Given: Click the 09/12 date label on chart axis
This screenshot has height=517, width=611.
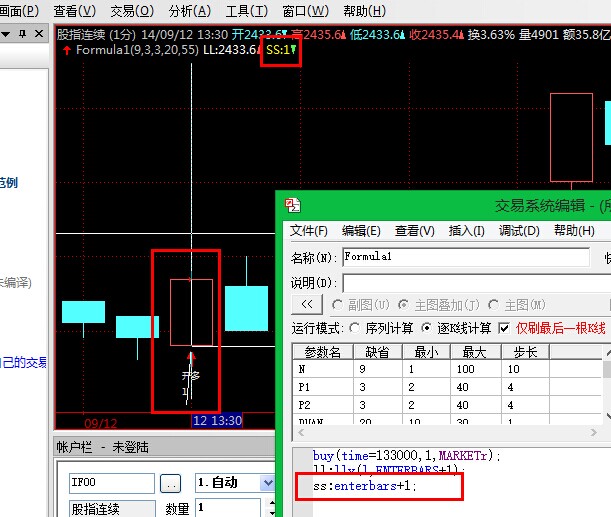Looking at the screenshot, I should click(101, 423).
